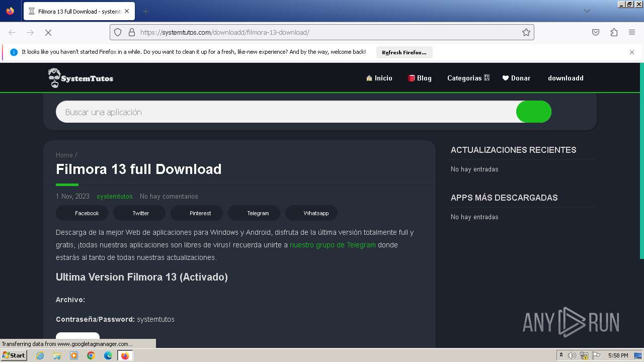The image size is (644, 362).
Task: Open the list all tabs chevron
Action: click(587, 11)
